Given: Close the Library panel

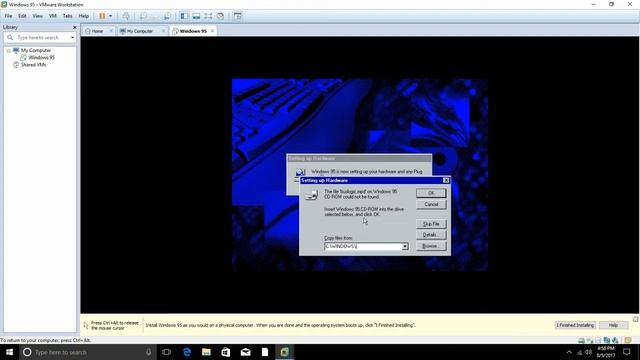Looking at the screenshot, I should (x=74, y=27).
